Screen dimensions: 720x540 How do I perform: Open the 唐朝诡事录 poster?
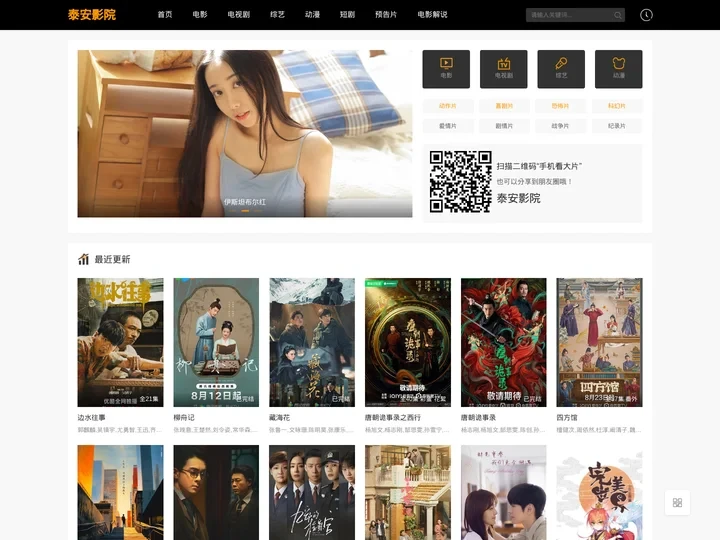click(x=504, y=342)
